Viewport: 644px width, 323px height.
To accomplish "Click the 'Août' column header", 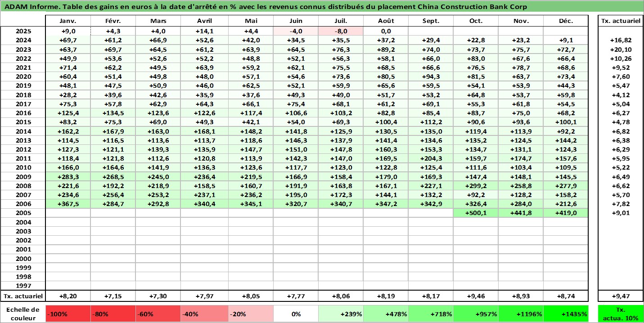I will tap(386, 21).
